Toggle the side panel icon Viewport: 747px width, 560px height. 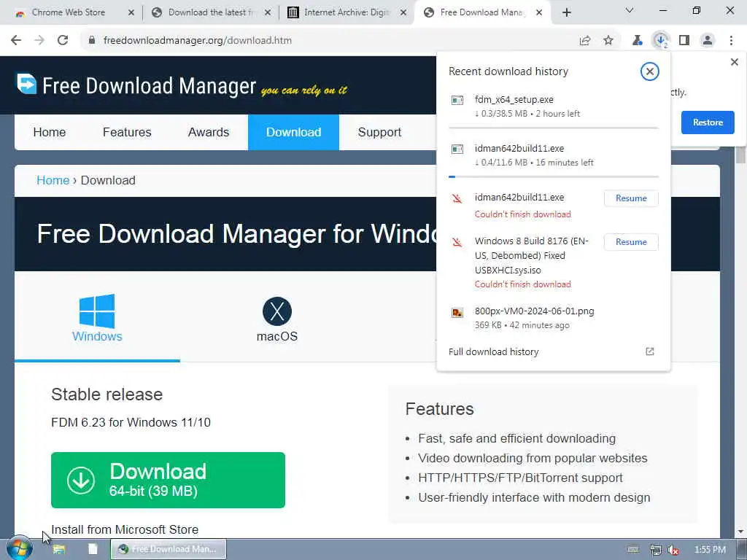point(684,41)
